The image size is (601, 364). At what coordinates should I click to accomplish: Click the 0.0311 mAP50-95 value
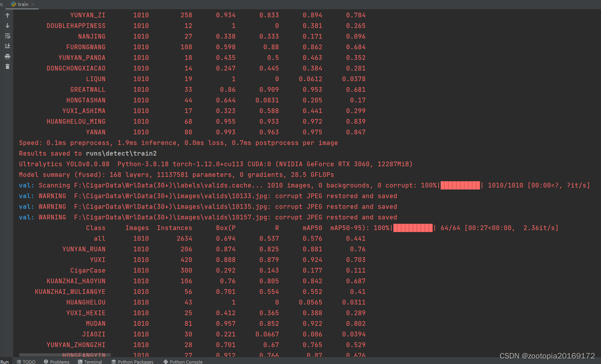coord(354,302)
